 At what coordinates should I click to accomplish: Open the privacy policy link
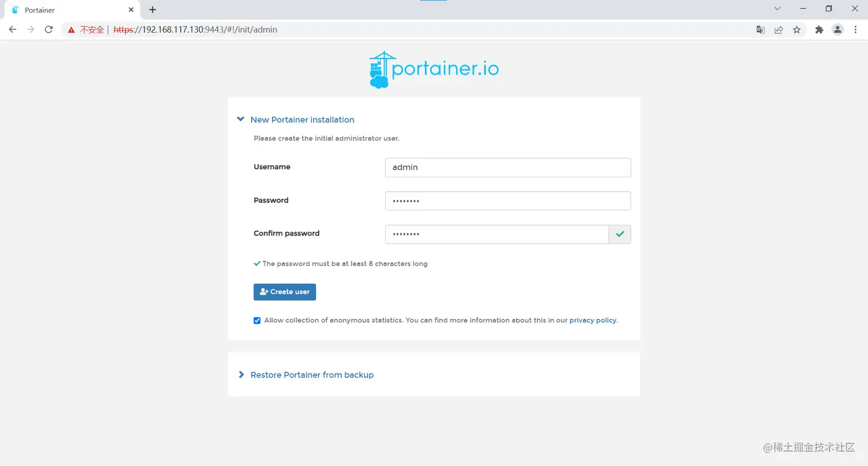pos(592,320)
